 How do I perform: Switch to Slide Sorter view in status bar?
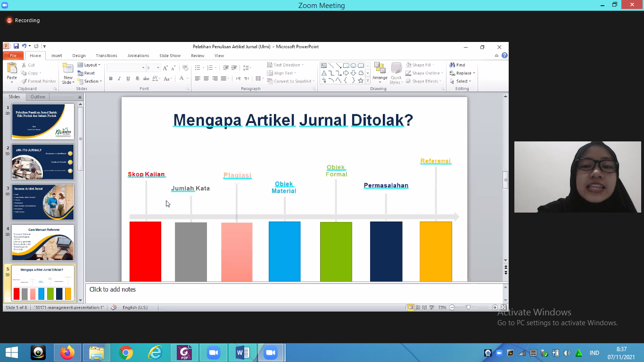pos(418,307)
